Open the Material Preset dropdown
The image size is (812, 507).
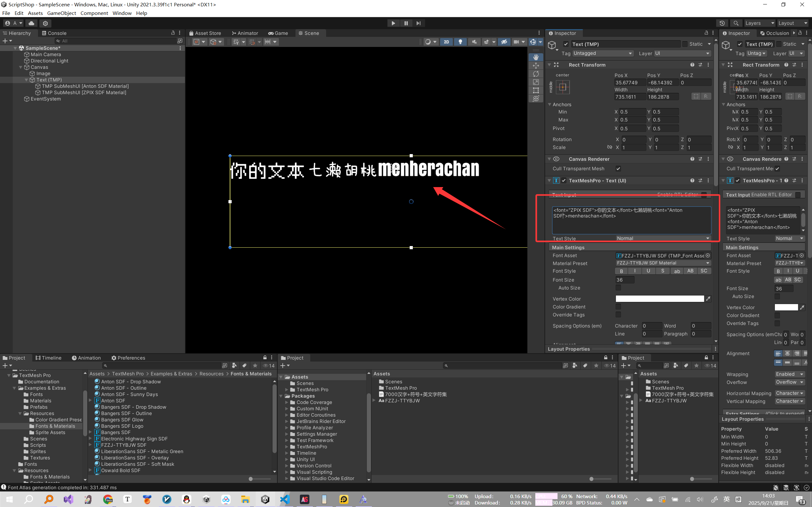click(x=663, y=263)
